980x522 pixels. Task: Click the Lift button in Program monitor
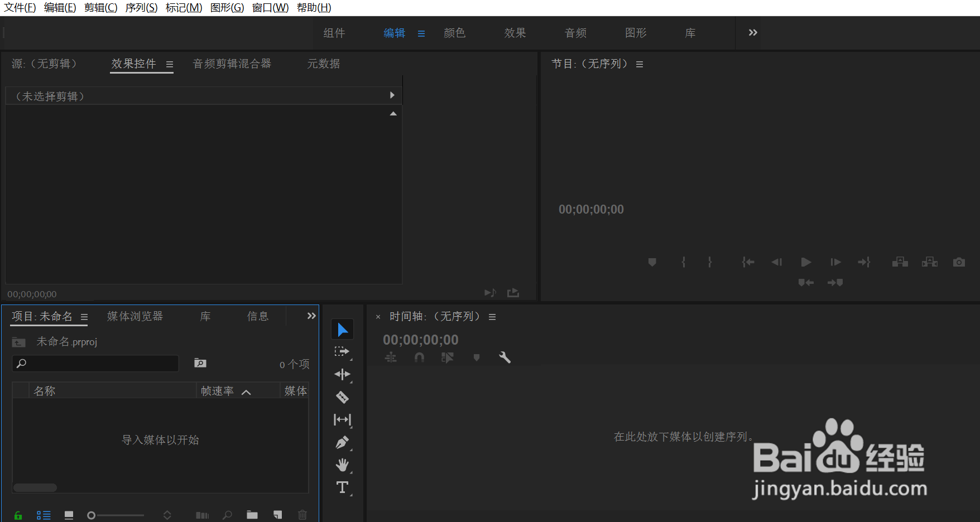pos(900,262)
